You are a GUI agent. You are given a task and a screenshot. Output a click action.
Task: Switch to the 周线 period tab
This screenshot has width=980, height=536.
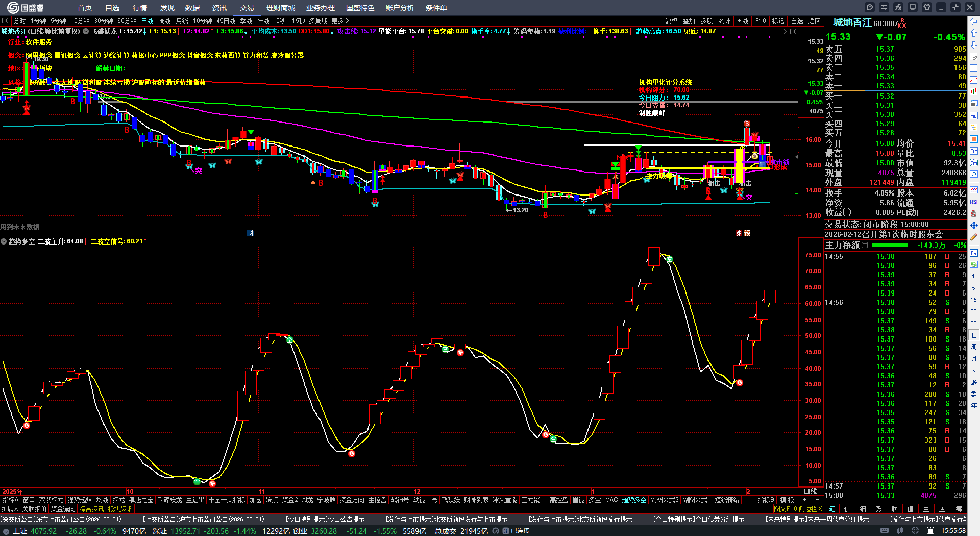[x=165, y=21]
